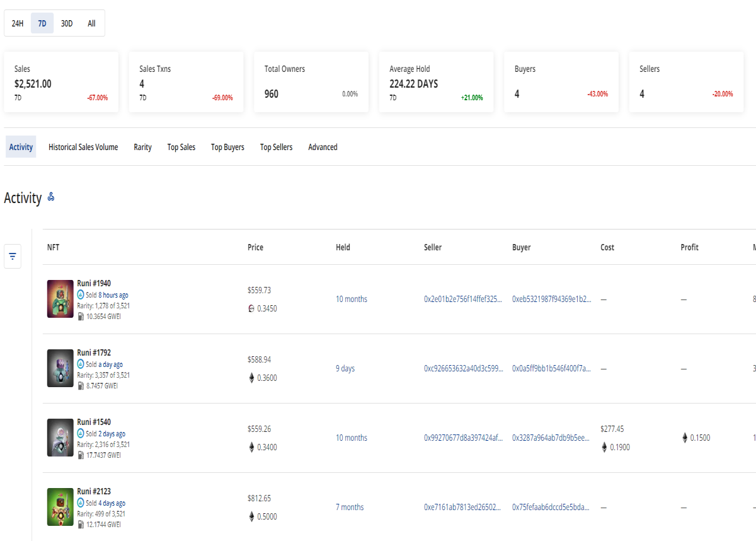Click the webhook icon beside Activity heading
The height and width of the screenshot is (541, 756).
(51, 197)
